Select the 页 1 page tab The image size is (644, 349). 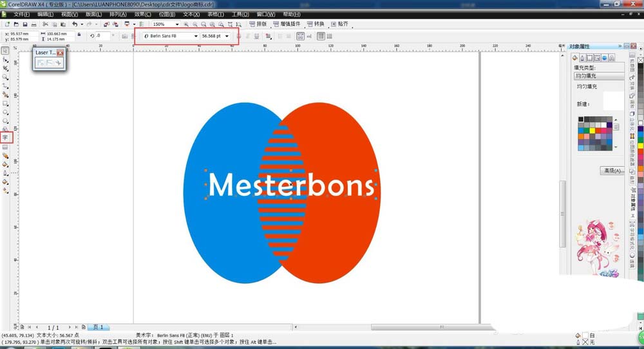(99, 327)
